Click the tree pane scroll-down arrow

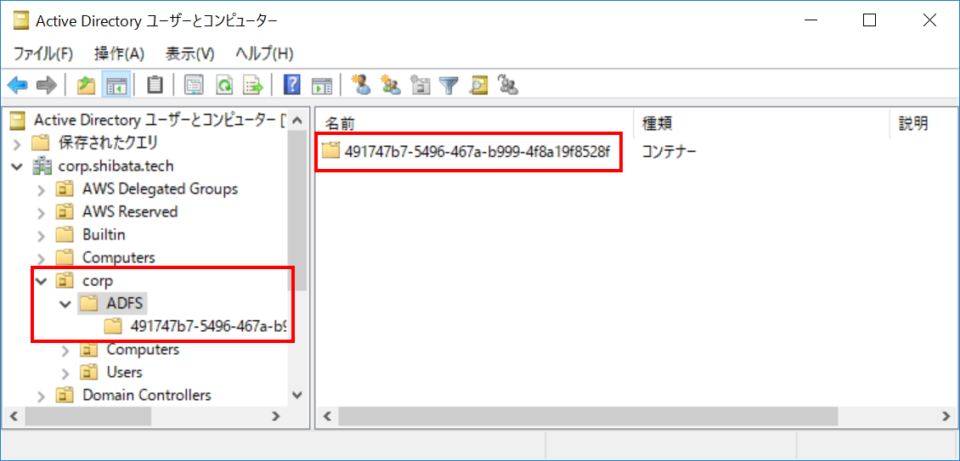click(x=298, y=395)
